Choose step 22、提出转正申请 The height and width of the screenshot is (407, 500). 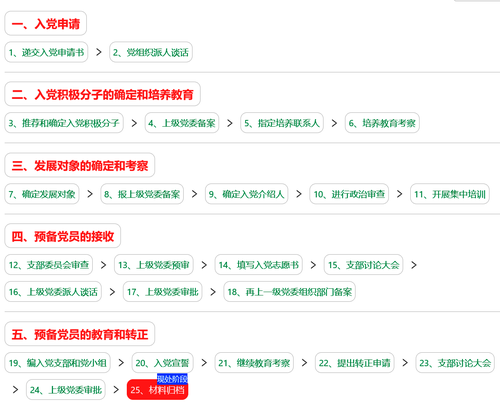pos(355,363)
